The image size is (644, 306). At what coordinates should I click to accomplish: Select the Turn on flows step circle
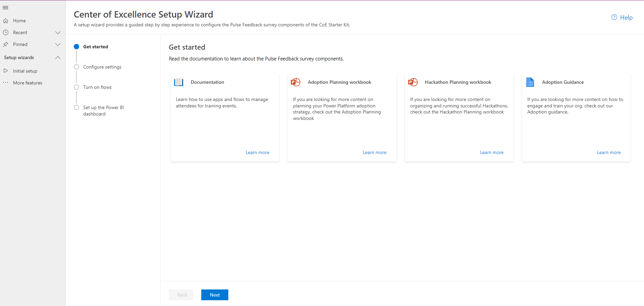pyautogui.click(x=76, y=87)
